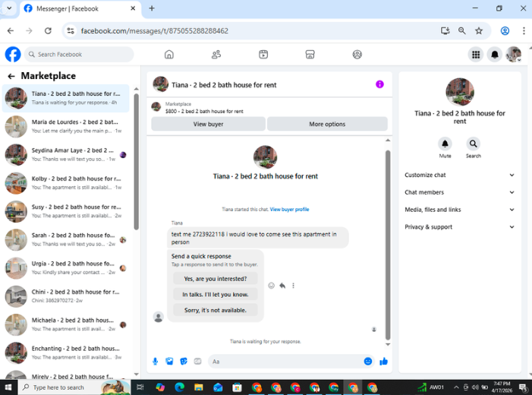The width and height of the screenshot is (532, 395).
Task: Open Kolby conversation in list
Action: pyautogui.click(x=65, y=183)
